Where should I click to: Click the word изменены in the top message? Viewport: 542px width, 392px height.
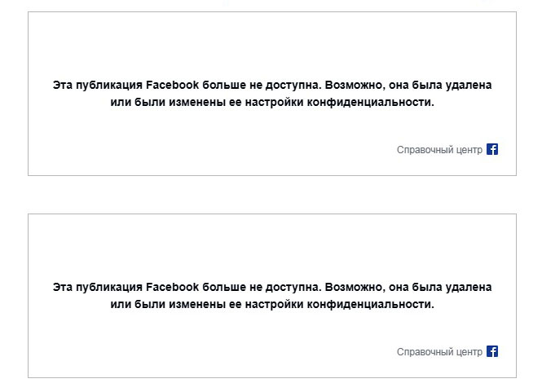tap(199, 103)
